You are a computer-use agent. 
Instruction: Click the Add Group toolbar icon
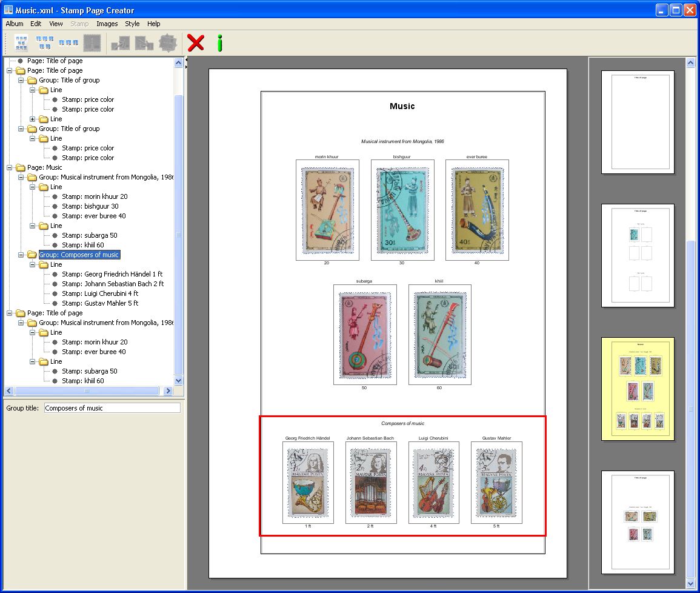tap(43, 42)
